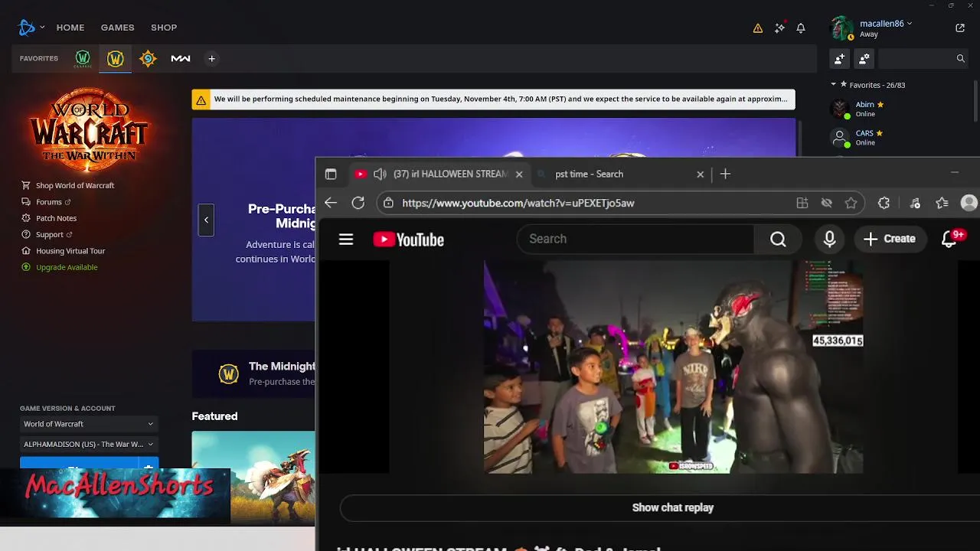Expand the macallen86 status dropdown
Screen dimensions: 980x551
[x=910, y=24]
